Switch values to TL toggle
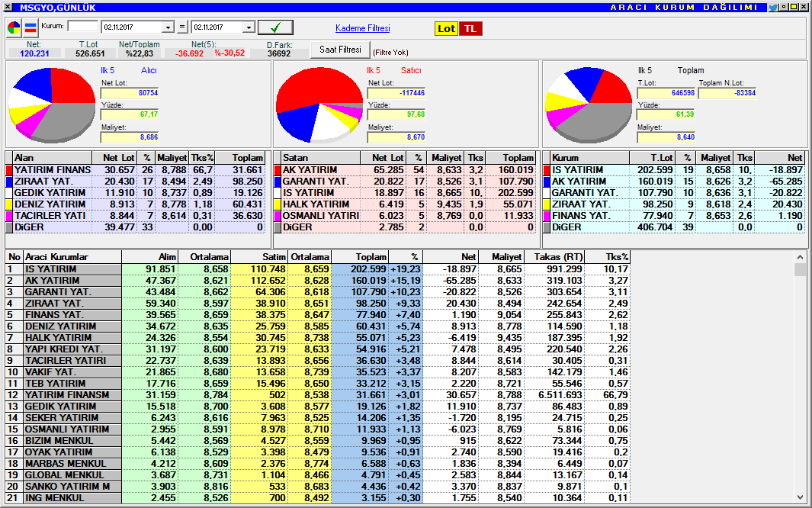 tap(470, 29)
